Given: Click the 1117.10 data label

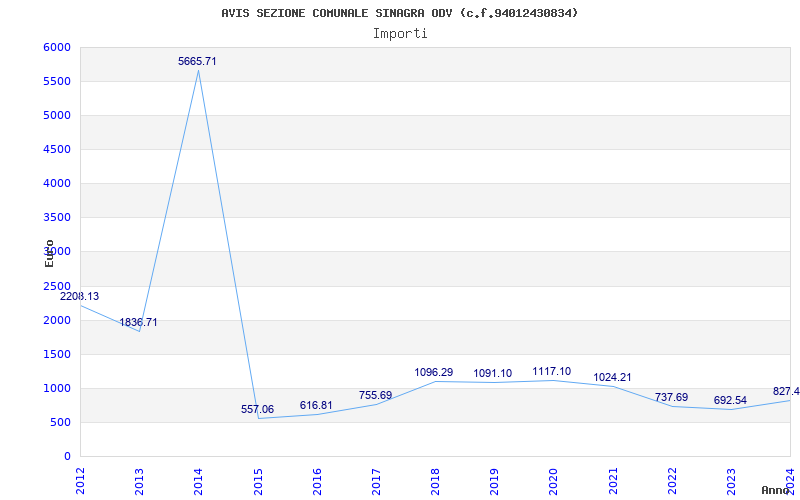Looking at the screenshot, I should [x=552, y=371].
